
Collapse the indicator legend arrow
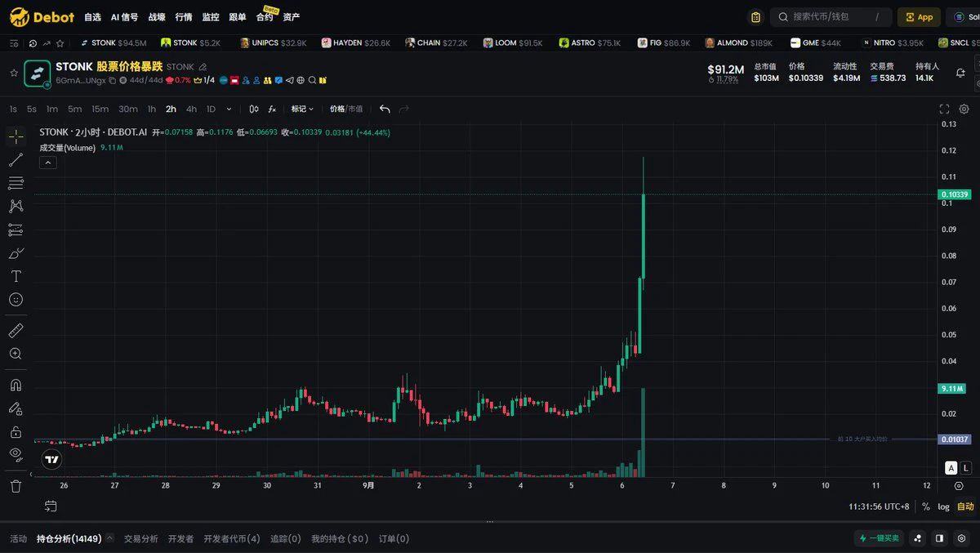pyautogui.click(x=47, y=163)
